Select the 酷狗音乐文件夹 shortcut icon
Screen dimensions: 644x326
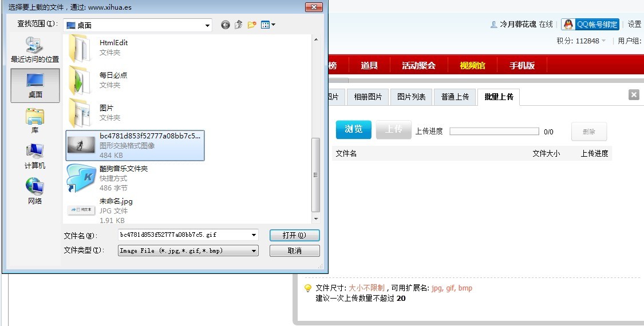[81, 178]
